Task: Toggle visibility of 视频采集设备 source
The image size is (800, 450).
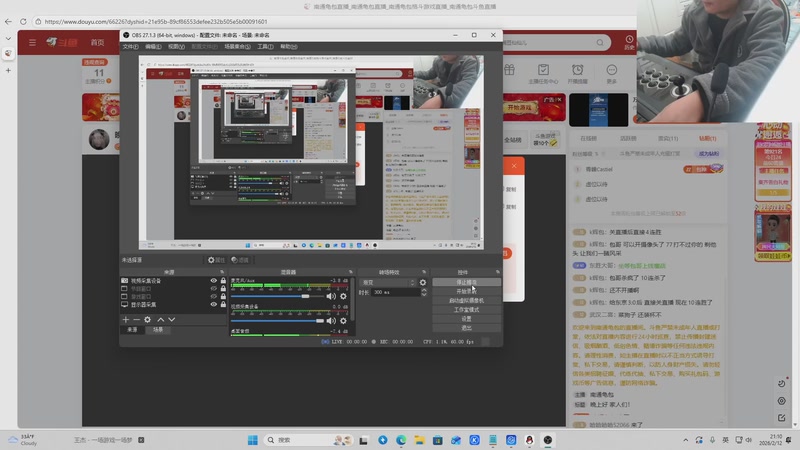Action: 214,281
